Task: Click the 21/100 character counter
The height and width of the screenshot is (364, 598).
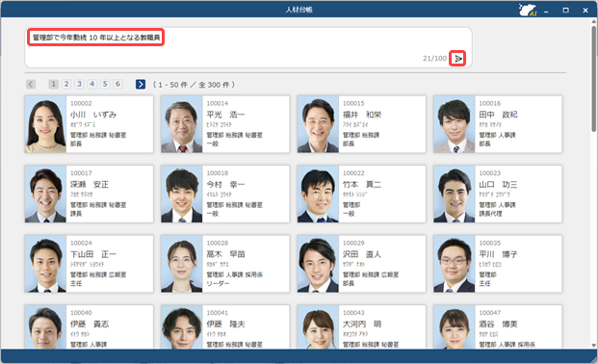Action: (x=434, y=59)
